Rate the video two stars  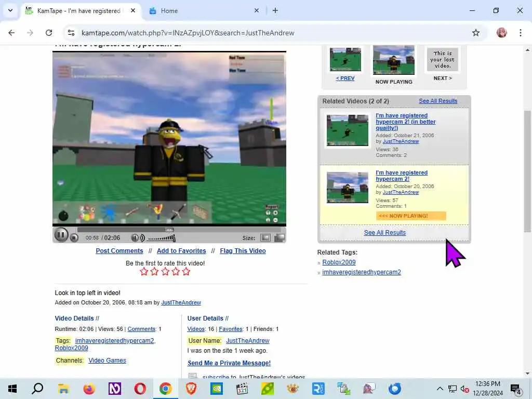(x=154, y=271)
